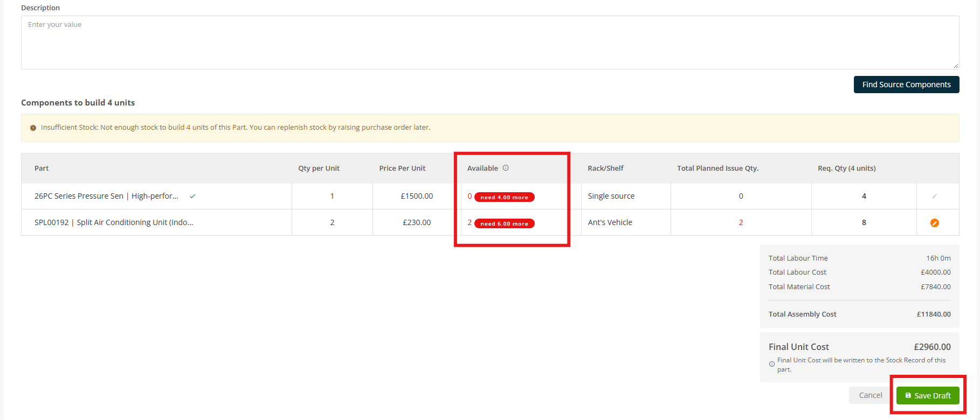This screenshot has height=420, width=980.
Task: Click the Total Planned Issue Qty. column header
Action: coord(718,168)
